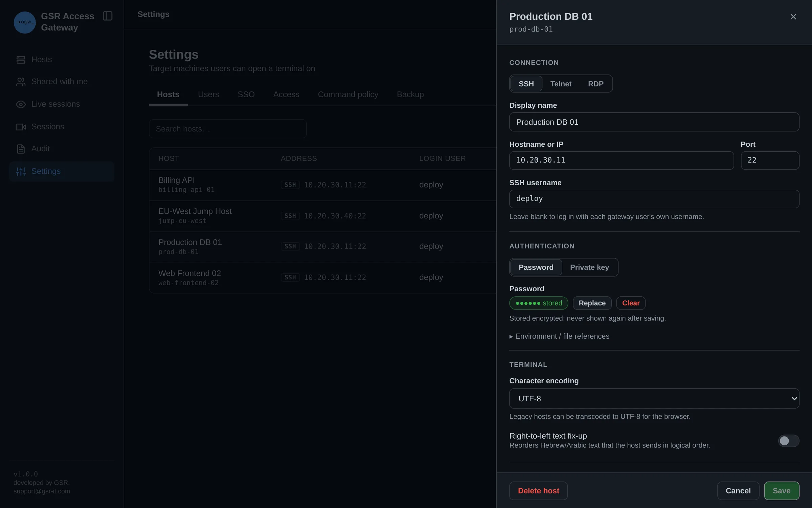The width and height of the screenshot is (812, 508).
Task: Toggle Right-to-left text fix-up switch
Action: (x=788, y=441)
